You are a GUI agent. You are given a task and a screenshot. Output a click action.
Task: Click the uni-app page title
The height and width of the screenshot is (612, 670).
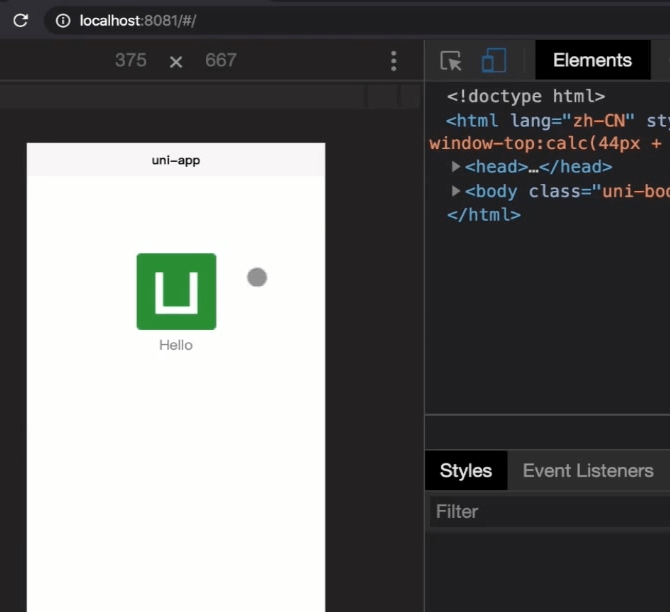click(176, 160)
